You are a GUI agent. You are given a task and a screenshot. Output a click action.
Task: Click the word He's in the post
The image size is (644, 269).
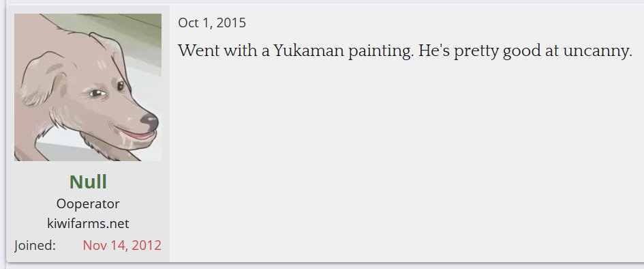point(435,51)
